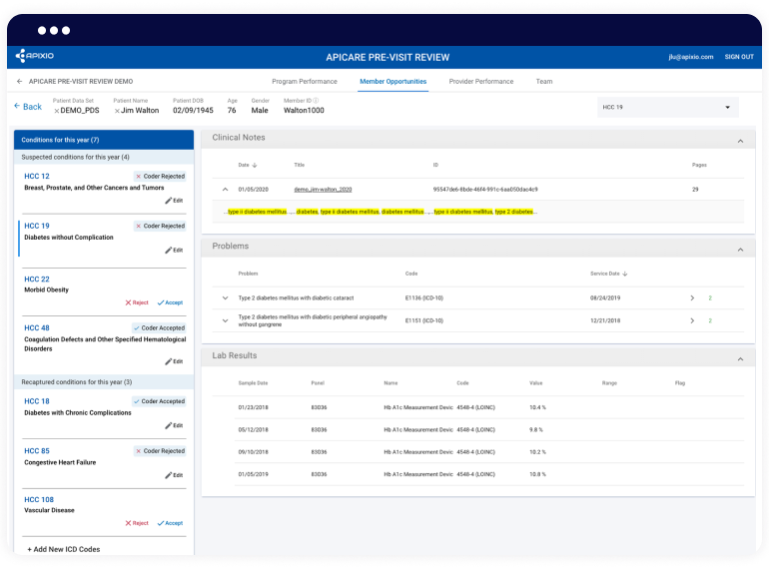
Task: Expand the diabetic peripheral angiopathy problem row
Action: point(225,320)
